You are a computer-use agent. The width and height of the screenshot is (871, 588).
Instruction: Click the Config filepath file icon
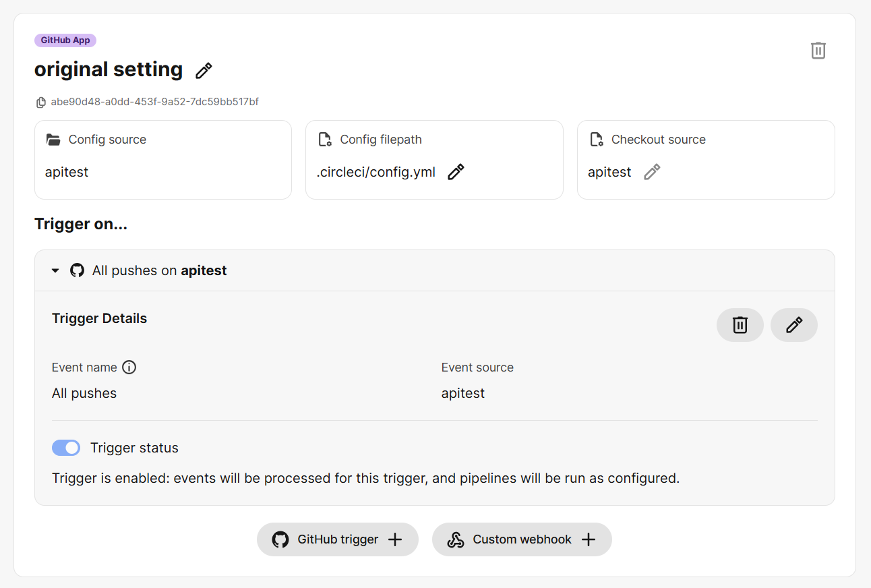pyautogui.click(x=325, y=140)
